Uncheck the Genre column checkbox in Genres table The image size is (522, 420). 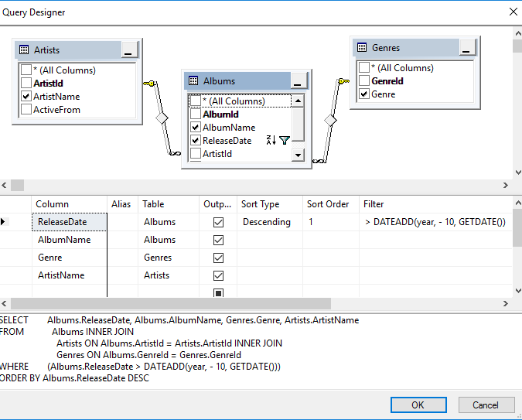364,94
